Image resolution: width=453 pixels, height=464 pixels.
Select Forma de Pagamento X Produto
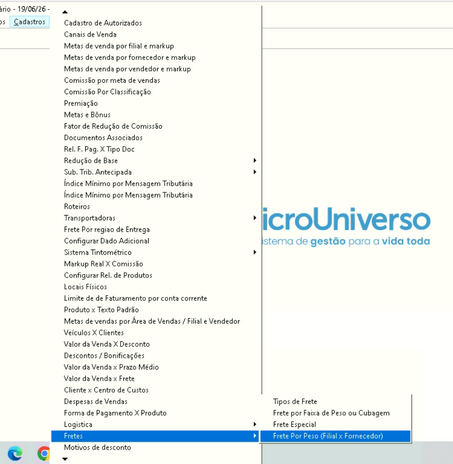coord(155,413)
